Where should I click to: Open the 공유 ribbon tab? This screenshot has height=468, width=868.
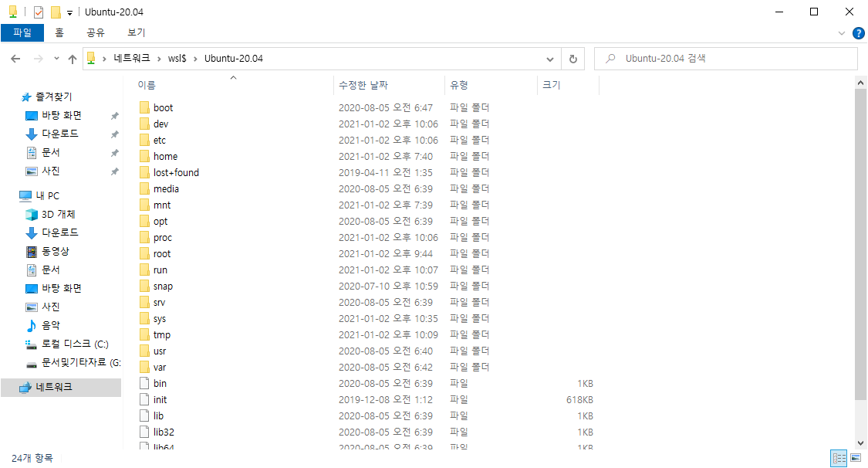coord(95,32)
